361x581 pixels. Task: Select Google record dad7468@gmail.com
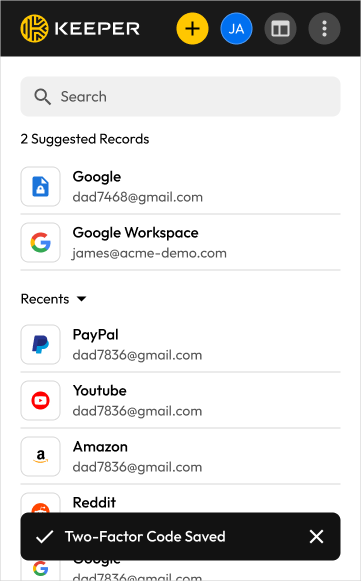click(180, 186)
